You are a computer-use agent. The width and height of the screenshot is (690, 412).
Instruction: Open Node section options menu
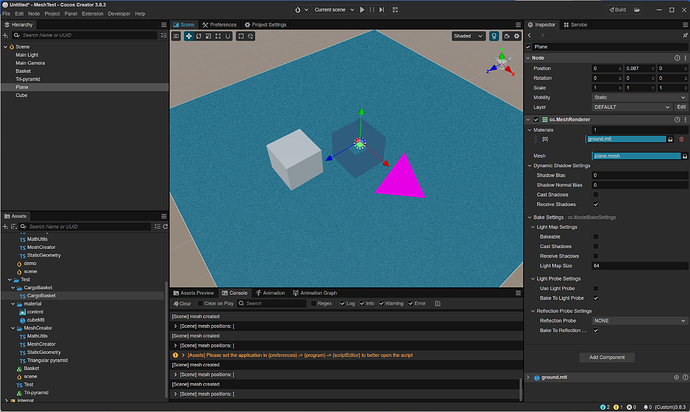pyautogui.click(x=685, y=58)
